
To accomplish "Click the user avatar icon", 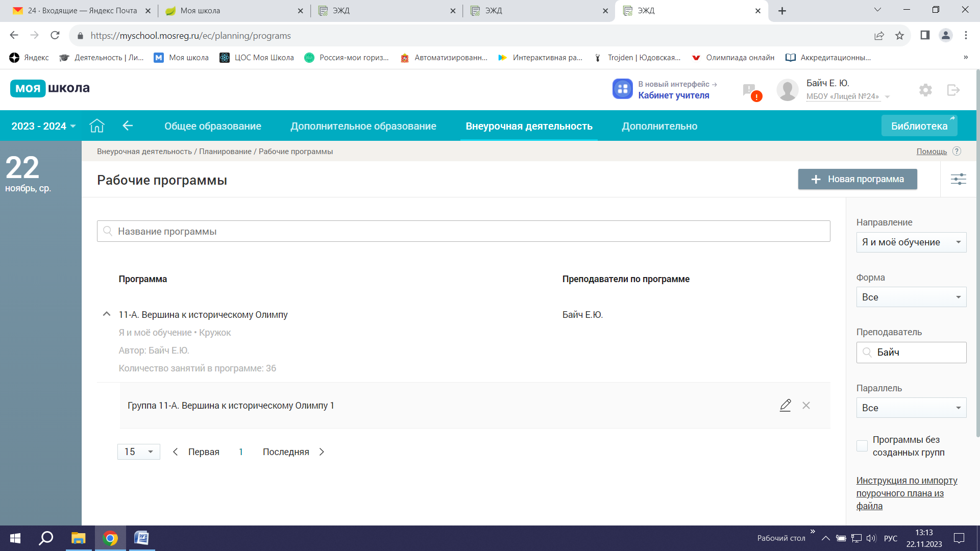I will tap(787, 90).
